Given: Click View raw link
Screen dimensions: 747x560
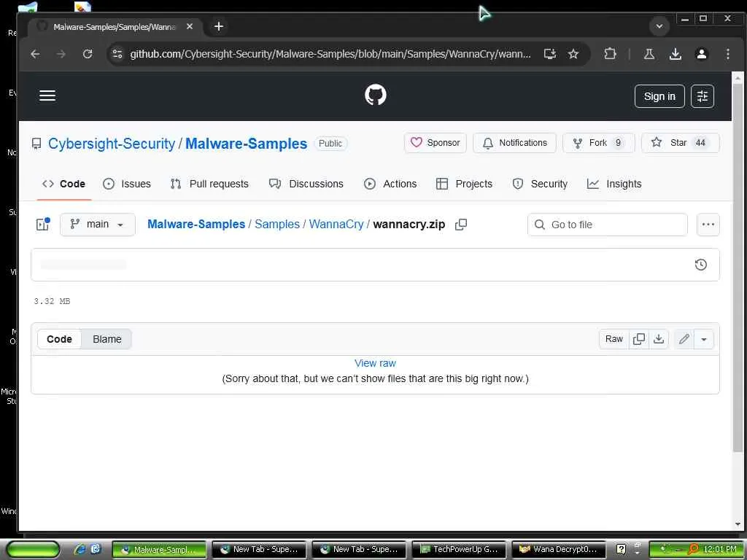Looking at the screenshot, I should pyautogui.click(x=376, y=363).
